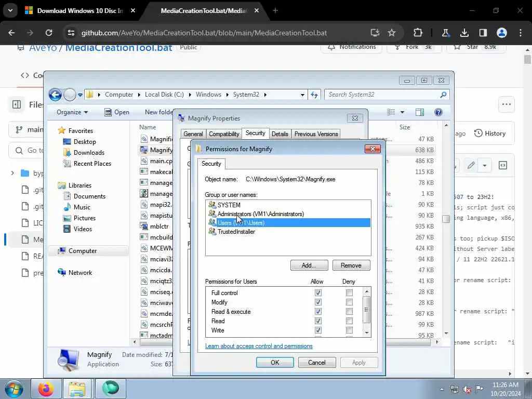Open the view options dropdown arrow
Viewport: 532px width, 399px height.
click(x=403, y=112)
